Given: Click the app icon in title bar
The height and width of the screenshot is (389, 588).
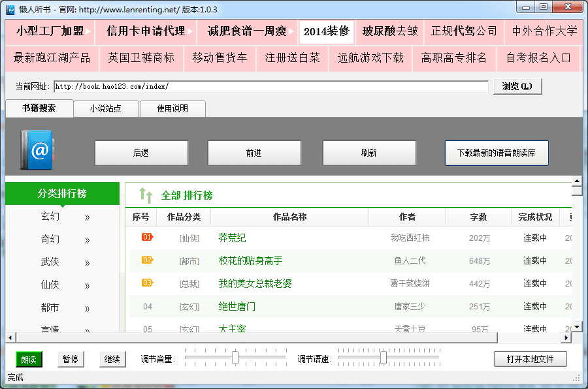Looking at the screenshot, I should 10,9.
